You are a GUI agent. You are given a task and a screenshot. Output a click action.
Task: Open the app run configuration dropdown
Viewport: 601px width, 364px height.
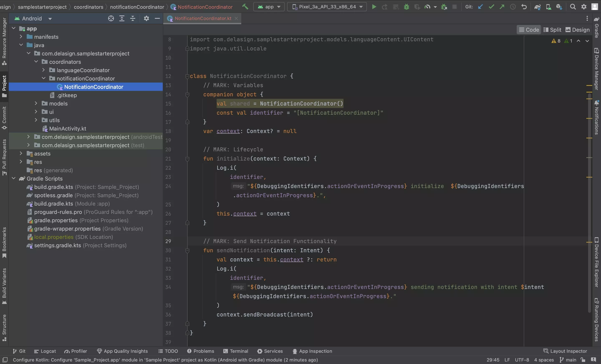[x=269, y=7]
